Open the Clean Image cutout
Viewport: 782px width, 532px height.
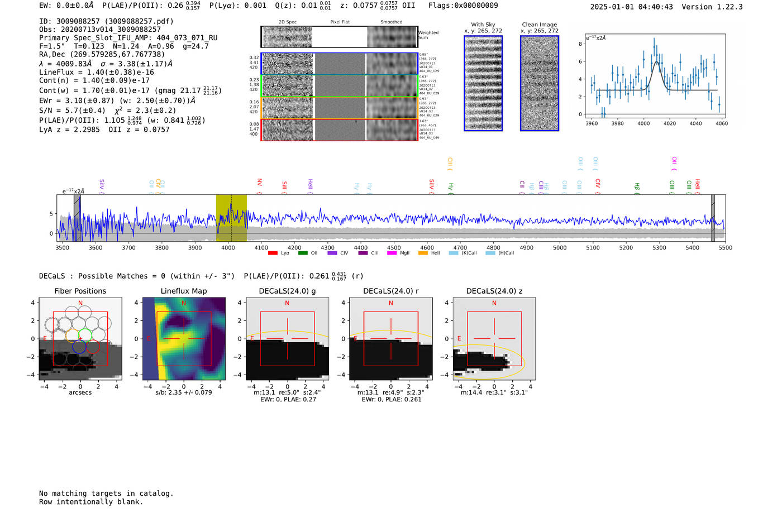click(540, 84)
